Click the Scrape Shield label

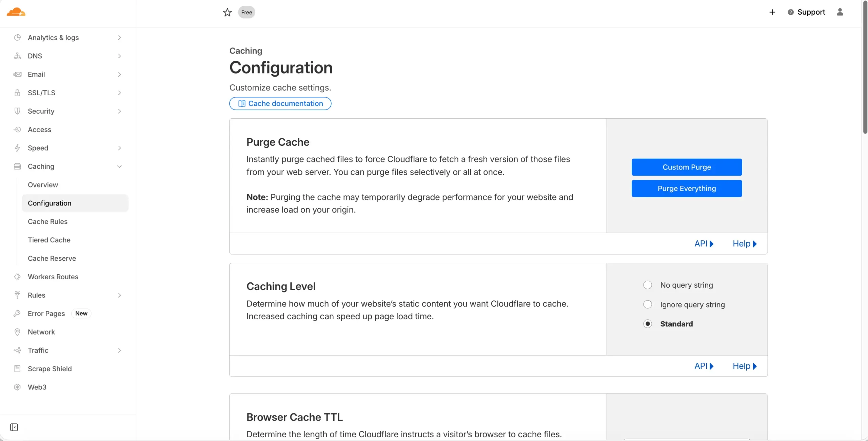point(50,369)
